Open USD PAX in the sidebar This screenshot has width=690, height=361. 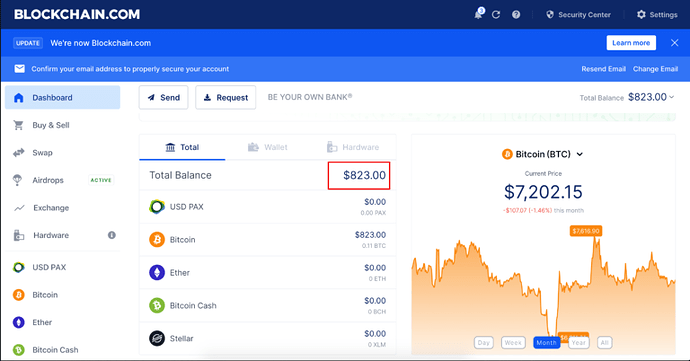coord(62,267)
